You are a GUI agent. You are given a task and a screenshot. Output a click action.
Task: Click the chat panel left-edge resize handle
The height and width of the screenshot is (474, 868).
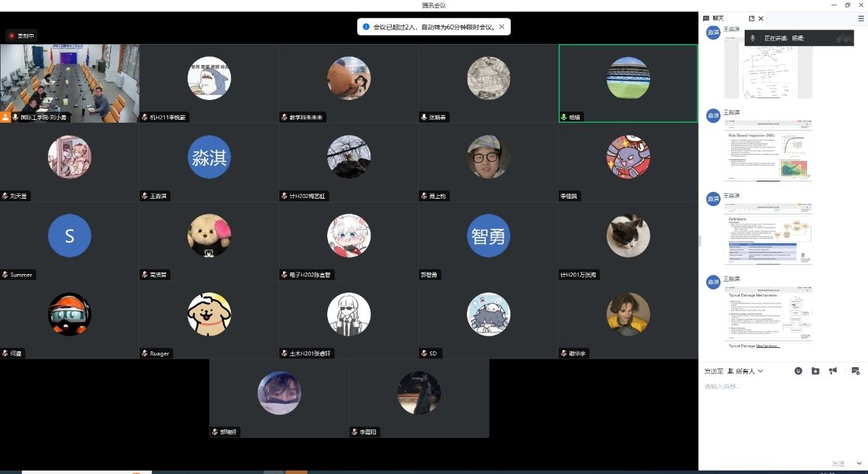(x=699, y=241)
